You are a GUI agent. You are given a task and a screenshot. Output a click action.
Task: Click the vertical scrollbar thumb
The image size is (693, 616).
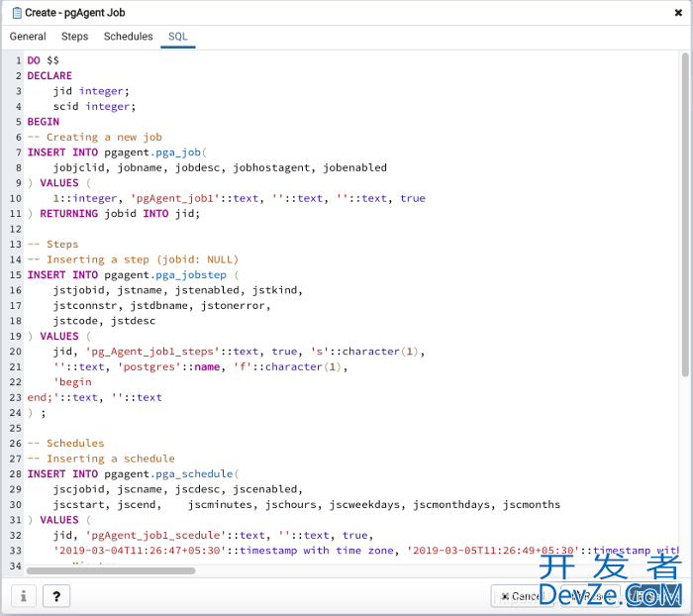(685, 215)
